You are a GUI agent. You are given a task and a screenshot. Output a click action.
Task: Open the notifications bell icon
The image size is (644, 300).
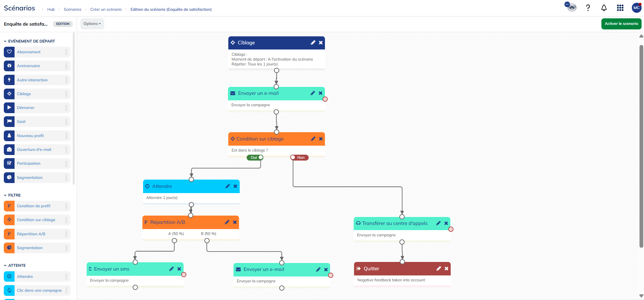[604, 8]
